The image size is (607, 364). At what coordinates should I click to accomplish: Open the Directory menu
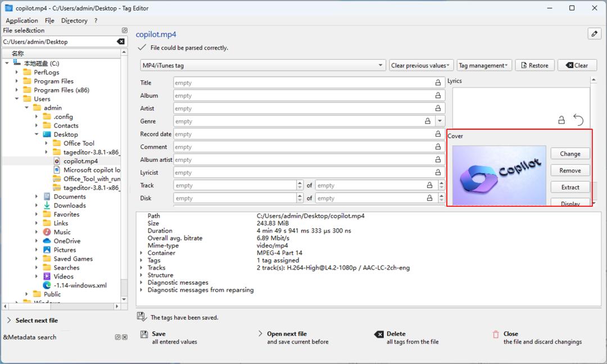point(74,21)
